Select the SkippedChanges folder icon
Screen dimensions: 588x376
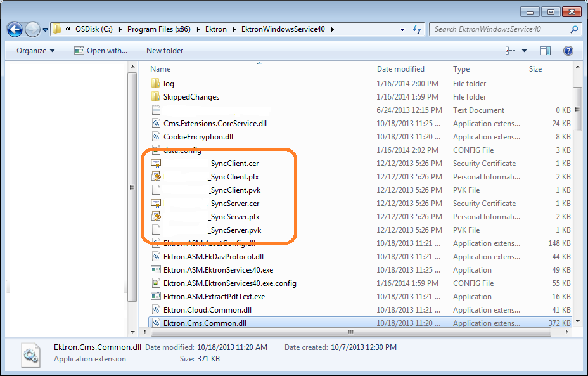coord(156,97)
